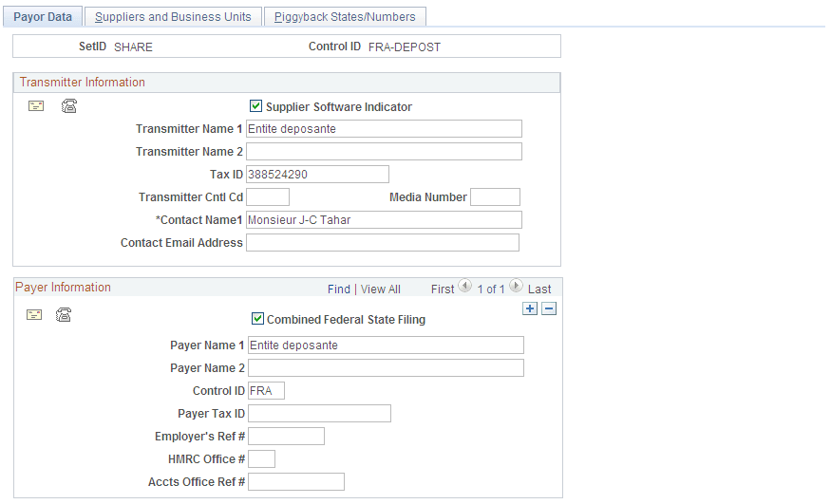The width and height of the screenshot is (831, 504).
Task: Open Piggyback States/Numbers tab
Action: pyautogui.click(x=345, y=16)
